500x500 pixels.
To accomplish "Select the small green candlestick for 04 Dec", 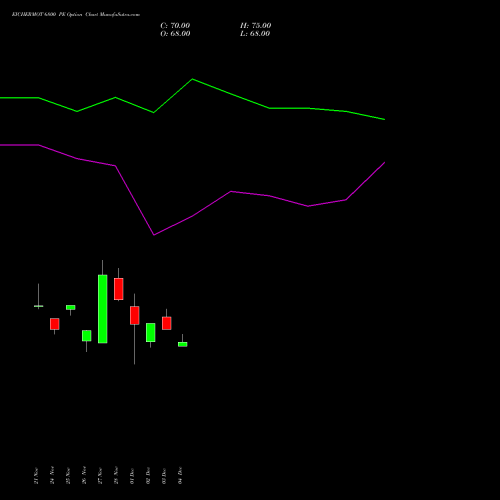I will pyautogui.click(x=183, y=344).
